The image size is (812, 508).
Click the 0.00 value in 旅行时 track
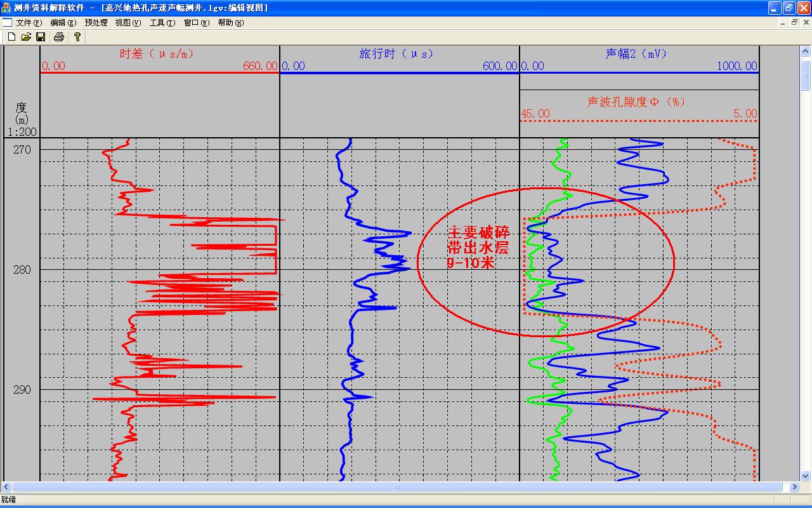[x=293, y=66]
